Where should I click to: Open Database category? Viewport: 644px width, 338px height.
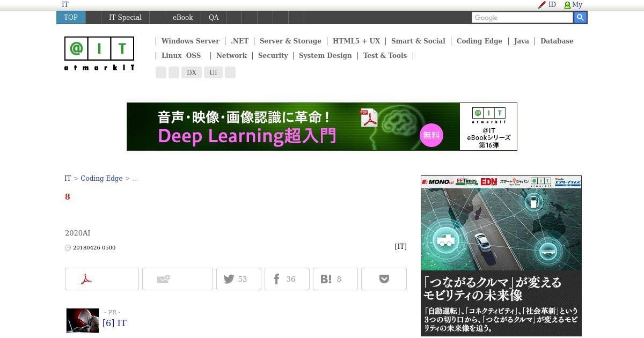tap(557, 41)
